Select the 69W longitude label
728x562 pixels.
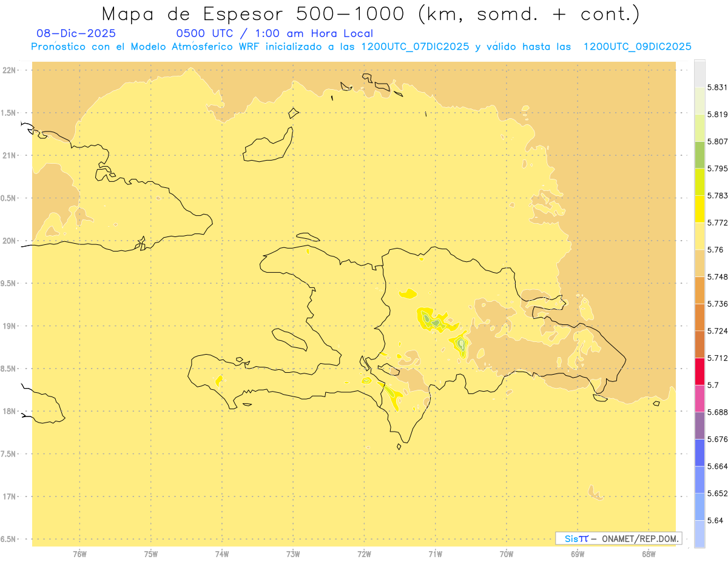[578, 554]
